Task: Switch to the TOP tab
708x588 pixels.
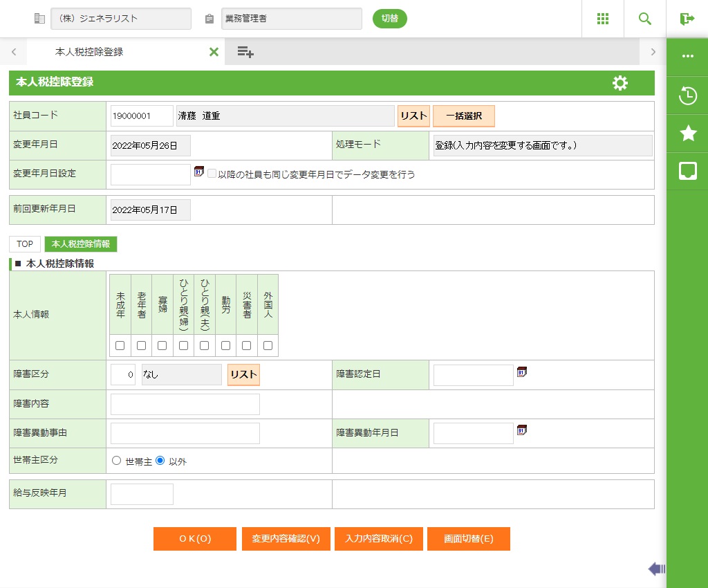Action: [25, 244]
